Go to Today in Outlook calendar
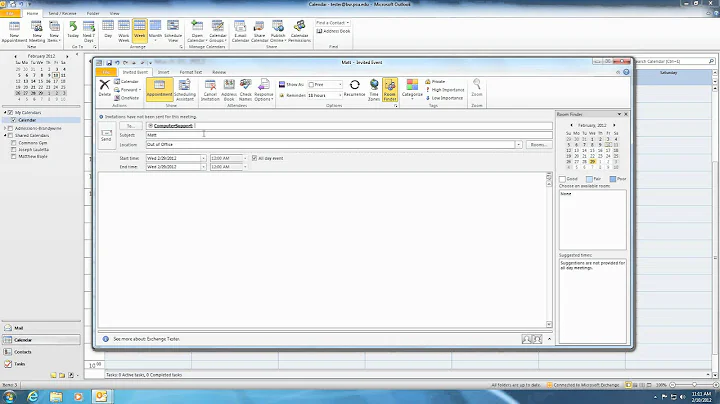 73,29
